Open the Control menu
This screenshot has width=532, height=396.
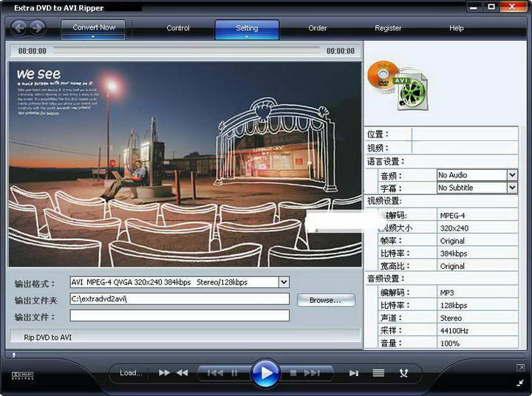point(178,28)
